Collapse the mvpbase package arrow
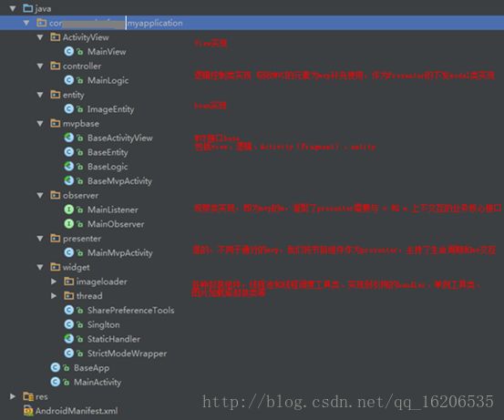Image resolution: width=504 pixels, height=420 pixels. tap(40, 123)
